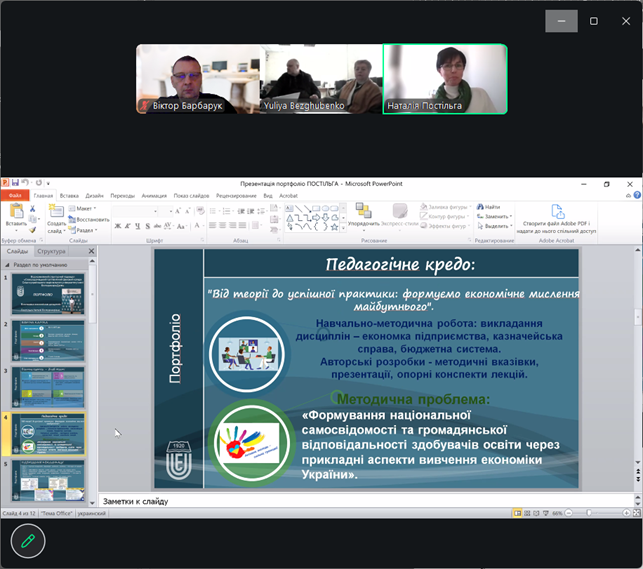Image resolution: width=643 pixels, height=569 pixels.
Task: Open the font size combo box
Action: pyautogui.click(x=166, y=211)
